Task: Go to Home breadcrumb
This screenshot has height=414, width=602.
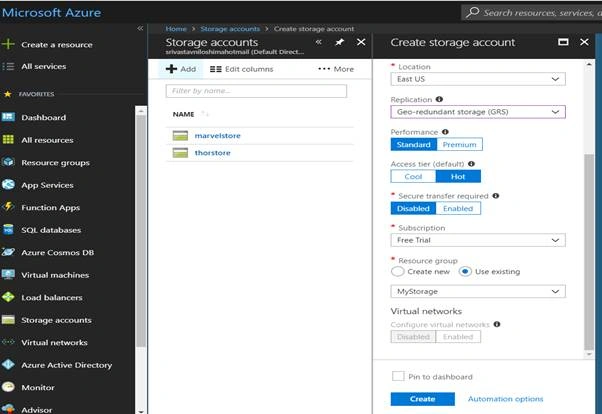Action: point(176,29)
